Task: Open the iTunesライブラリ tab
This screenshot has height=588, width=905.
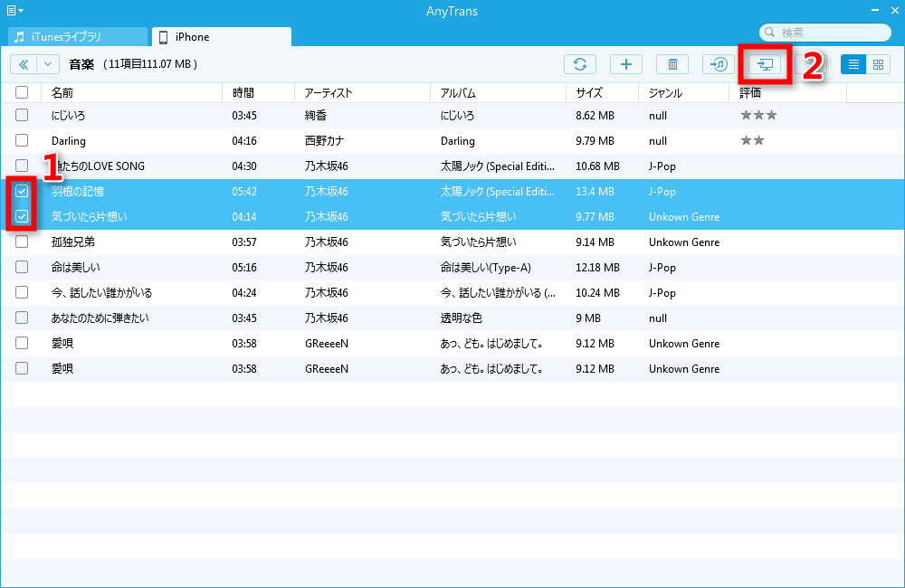Action: 78,37
